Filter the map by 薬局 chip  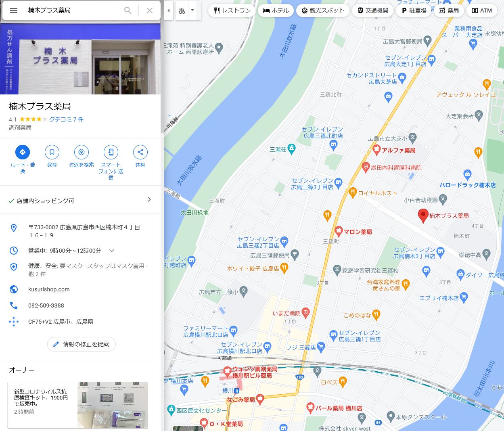point(449,10)
